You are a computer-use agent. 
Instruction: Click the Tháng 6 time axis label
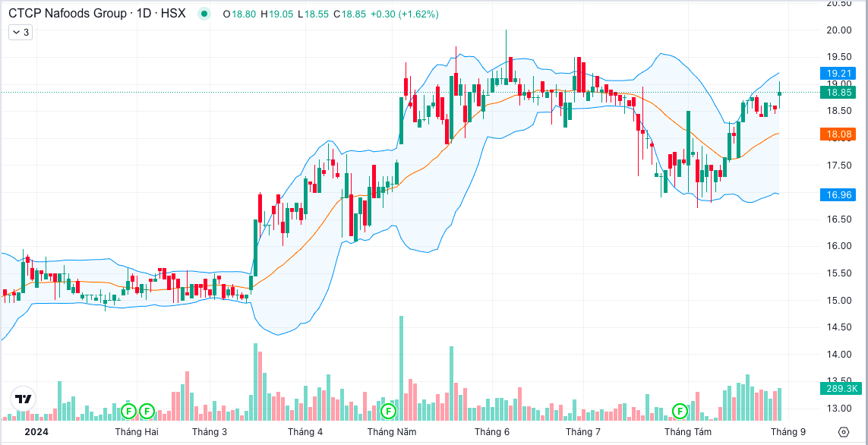492,432
